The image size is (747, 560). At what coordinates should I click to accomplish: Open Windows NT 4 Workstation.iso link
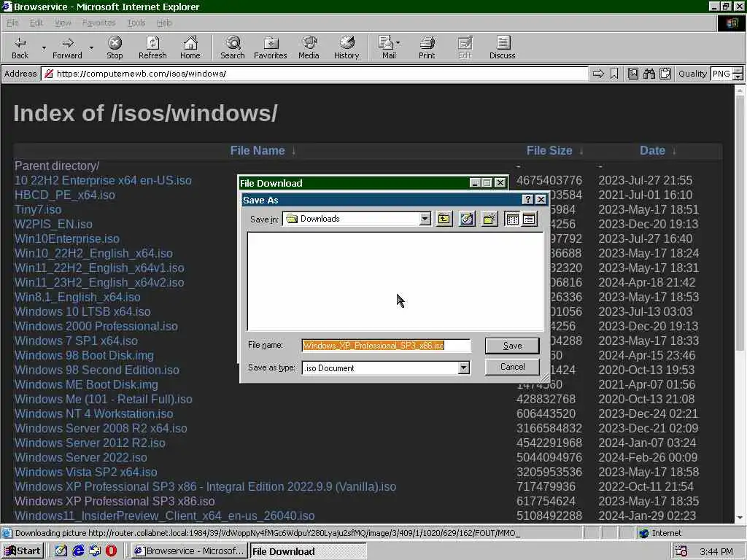pos(94,414)
